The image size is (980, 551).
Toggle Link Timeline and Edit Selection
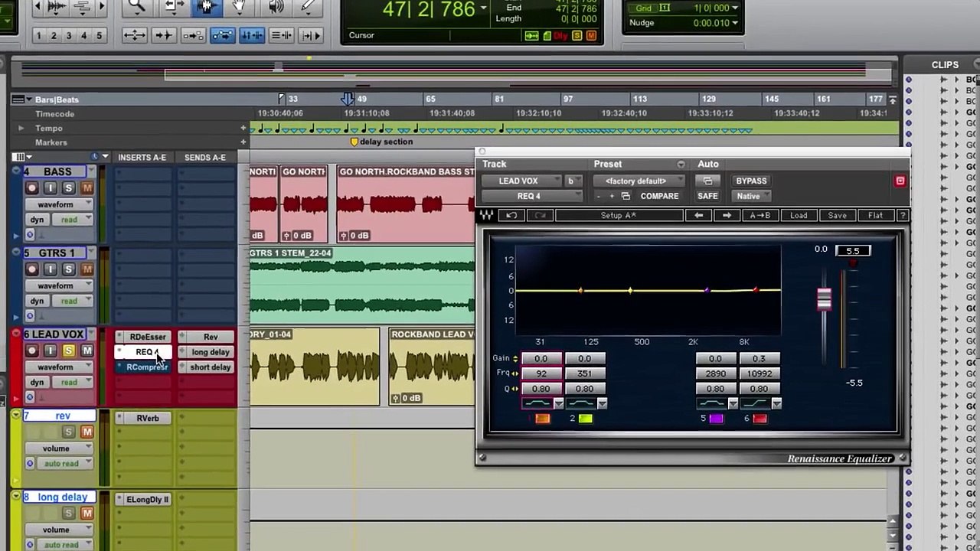pos(252,35)
